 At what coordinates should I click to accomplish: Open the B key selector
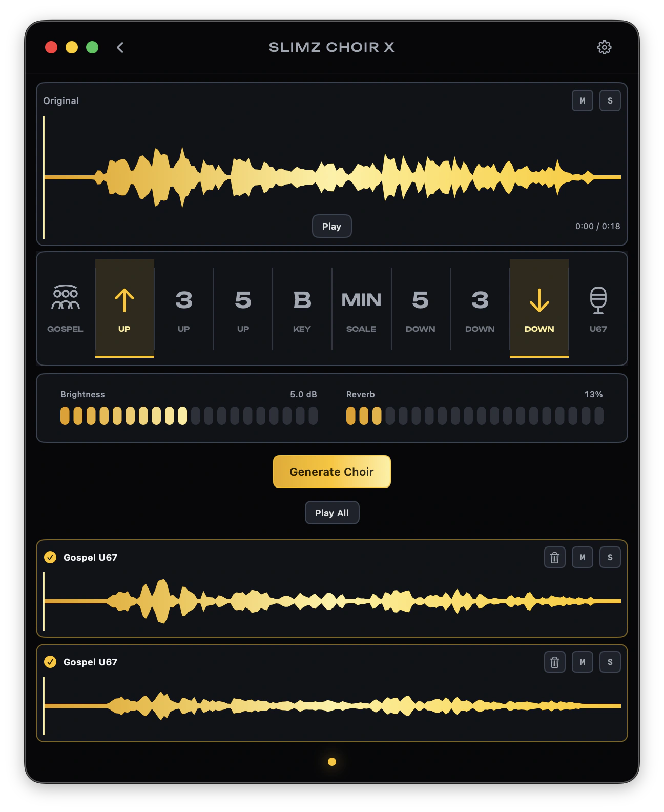point(302,309)
